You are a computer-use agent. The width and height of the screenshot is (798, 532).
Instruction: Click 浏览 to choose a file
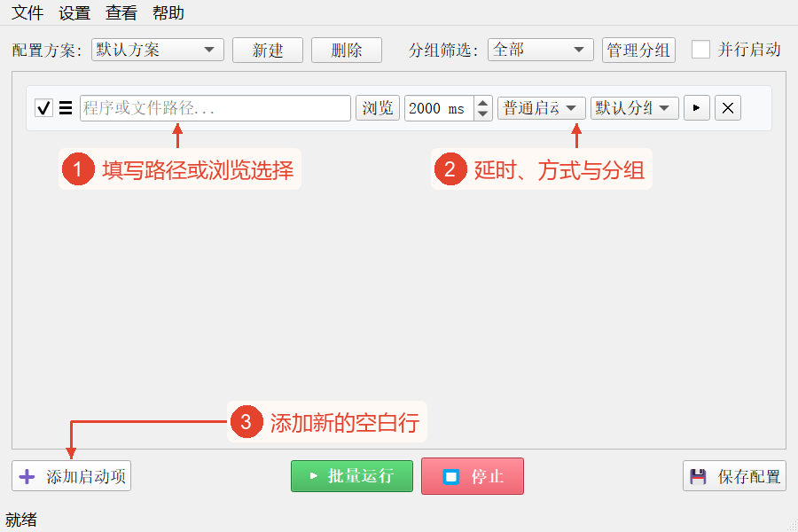pos(378,108)
